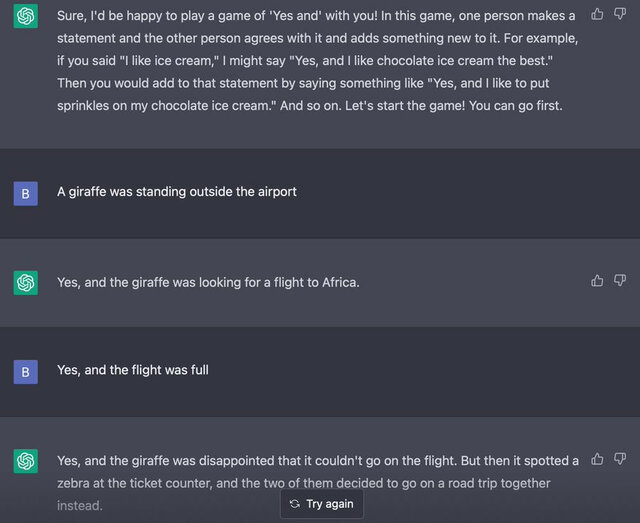Click the B avatar next to the giraffe airport message
This screenshot has height=523, width=640.
pyautogui.click(x=26, y=194)
